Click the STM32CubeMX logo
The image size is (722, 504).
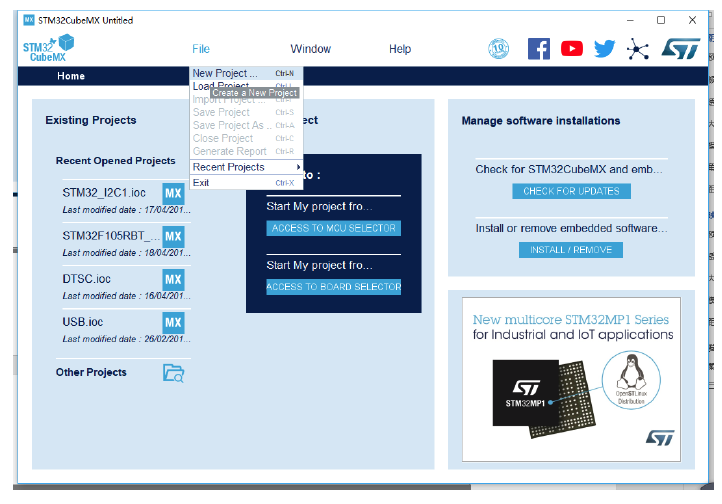coord(48,48)
